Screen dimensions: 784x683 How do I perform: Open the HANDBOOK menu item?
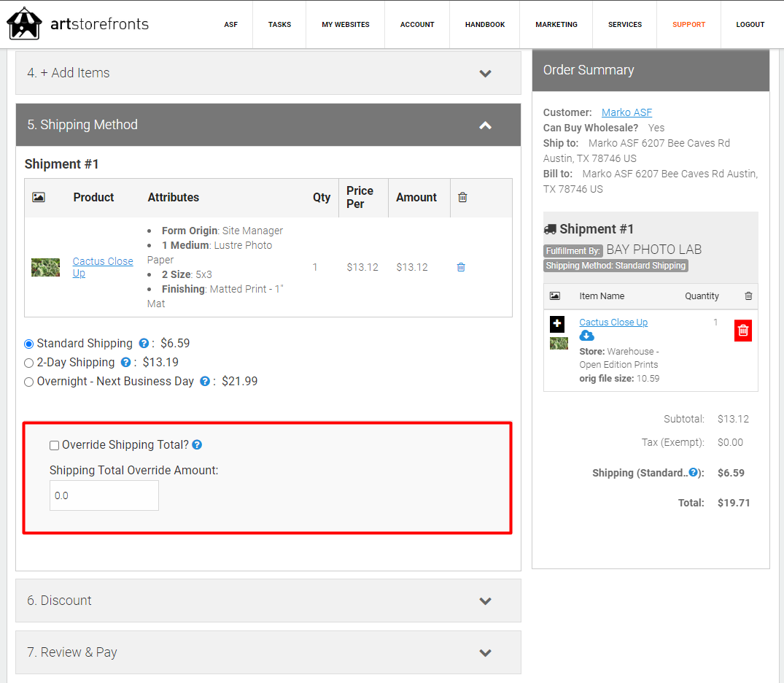(485, 25)
